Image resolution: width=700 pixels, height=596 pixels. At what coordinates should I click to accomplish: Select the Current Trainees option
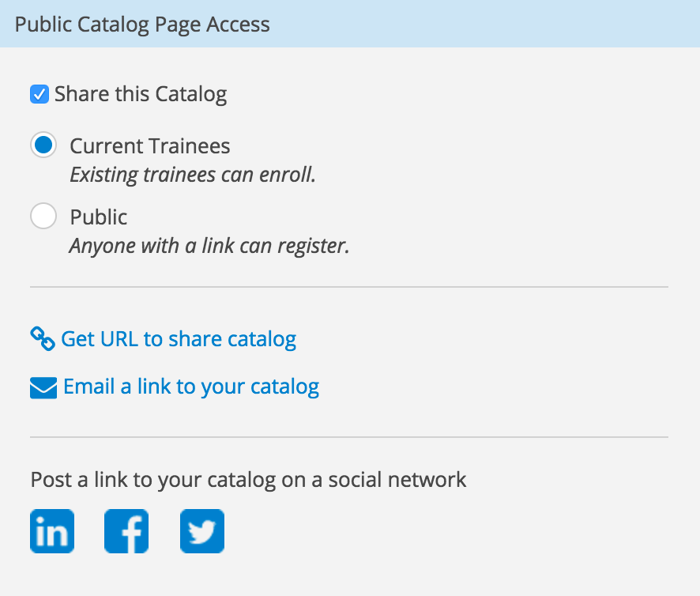pyautogui.click(x=43, y=145)
